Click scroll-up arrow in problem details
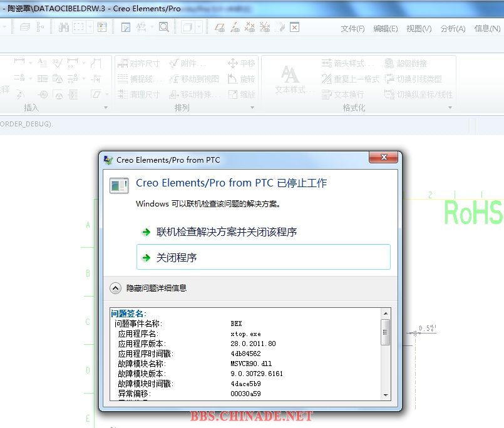Image resolution: width=504 pixels, height=428 pixels. click(386, 313)
